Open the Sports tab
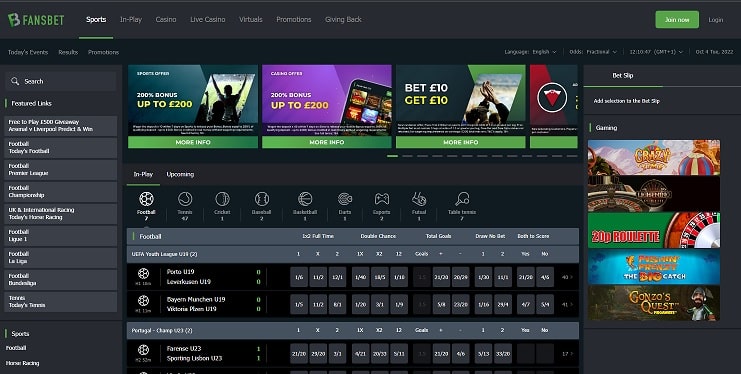Screen dimensions: 741x374 [x=96, y=19]
